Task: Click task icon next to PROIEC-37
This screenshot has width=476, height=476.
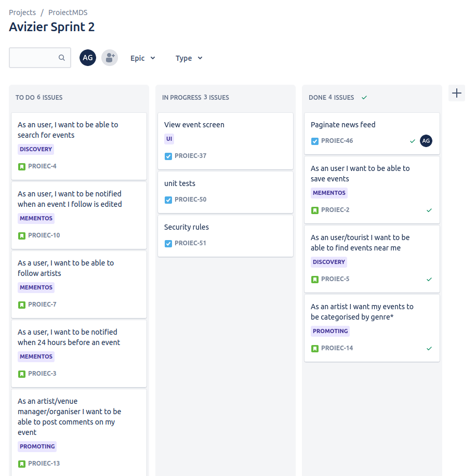Action: pos(168,156)
